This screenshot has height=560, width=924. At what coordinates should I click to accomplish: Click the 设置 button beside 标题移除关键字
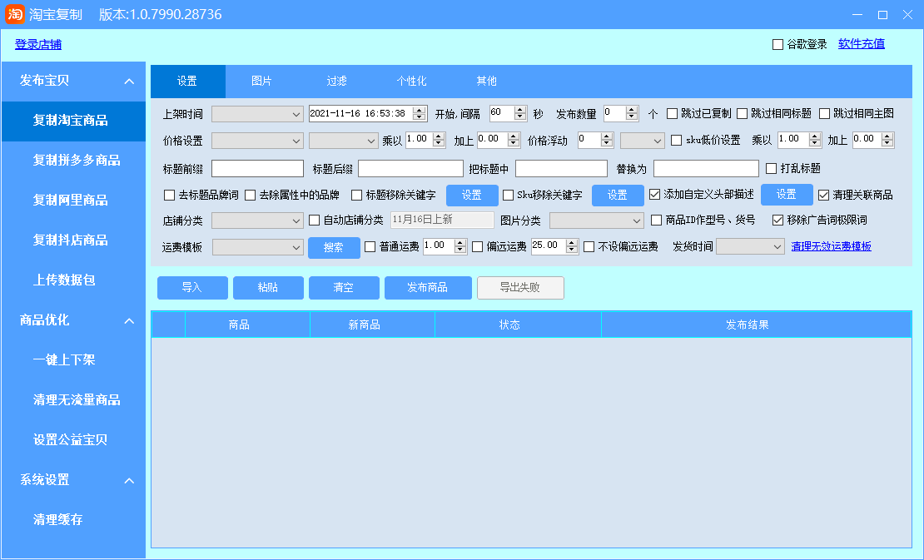click(472, 195)
